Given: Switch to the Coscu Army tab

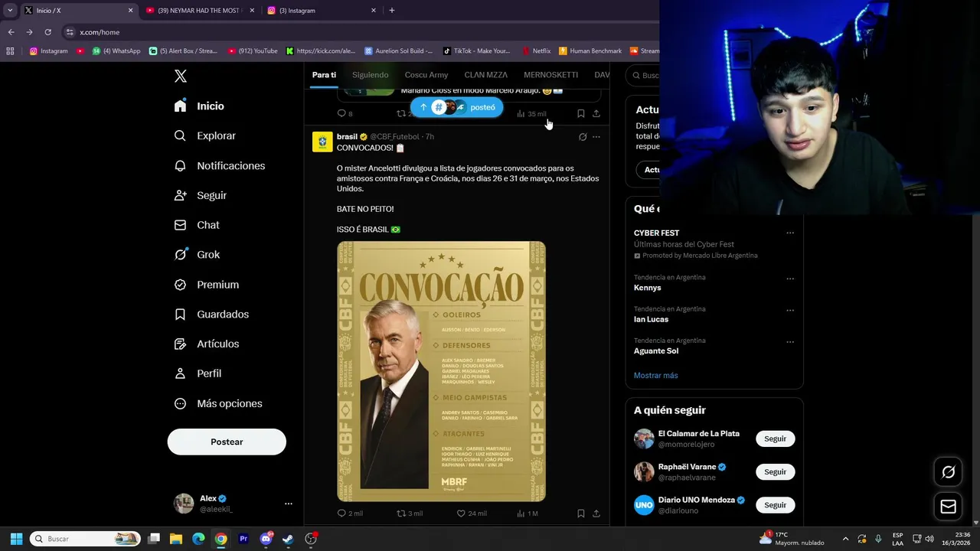Looking at the screenshot, I should pos(426,75).
